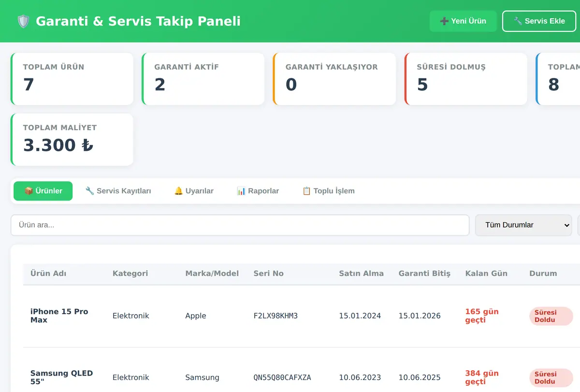This screenshot has height=392, width=580.
Task: Switch to the Ürünler tab
Action: coord(43,191)
